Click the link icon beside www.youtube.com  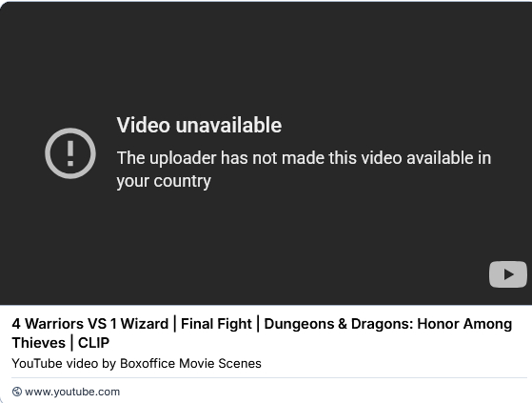(x=16, y=392)
